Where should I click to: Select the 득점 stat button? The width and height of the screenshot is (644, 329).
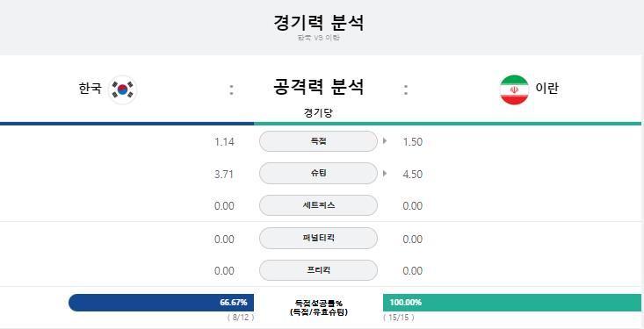coord(318,141)
